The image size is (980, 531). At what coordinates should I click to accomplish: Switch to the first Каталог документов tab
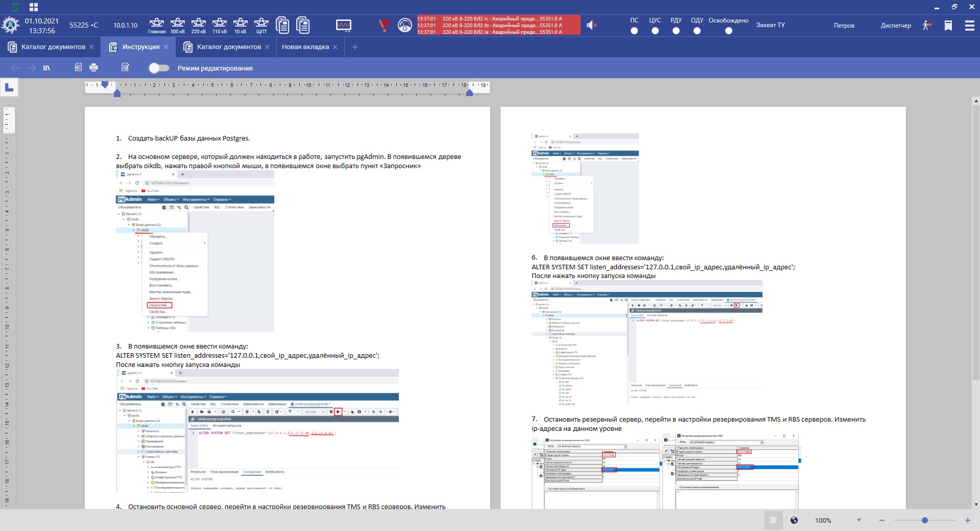pos(53,47)
